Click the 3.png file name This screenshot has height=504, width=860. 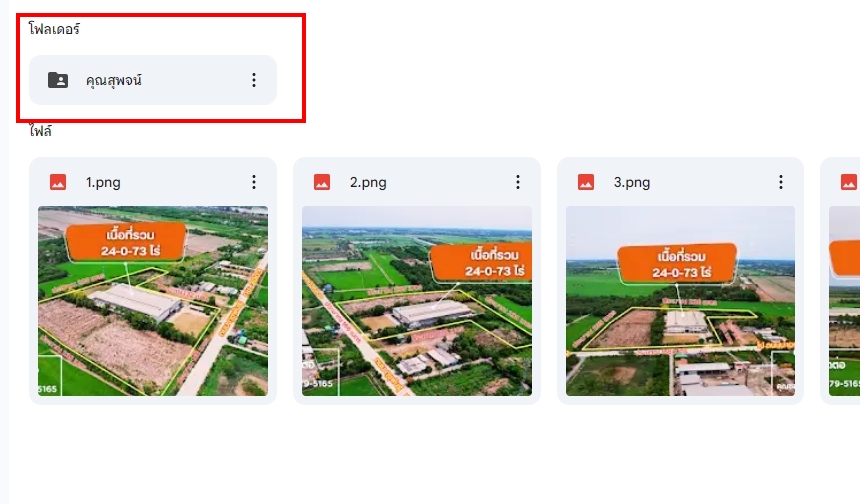pos(632,182)
